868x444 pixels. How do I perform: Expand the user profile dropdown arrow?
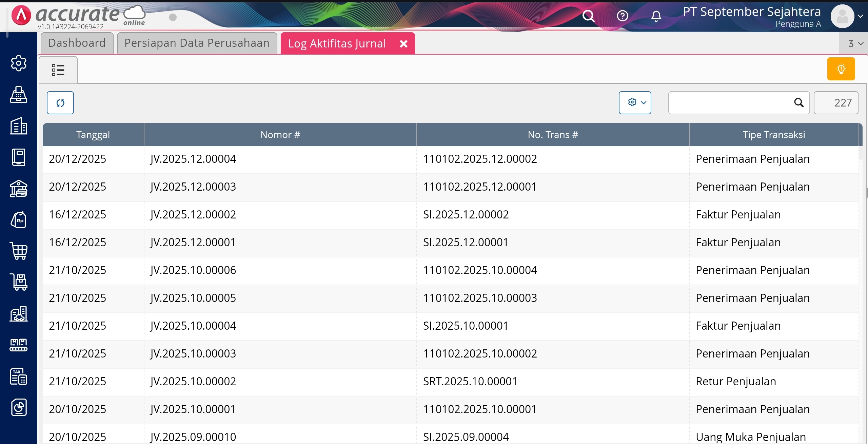[x=860, y=16]
